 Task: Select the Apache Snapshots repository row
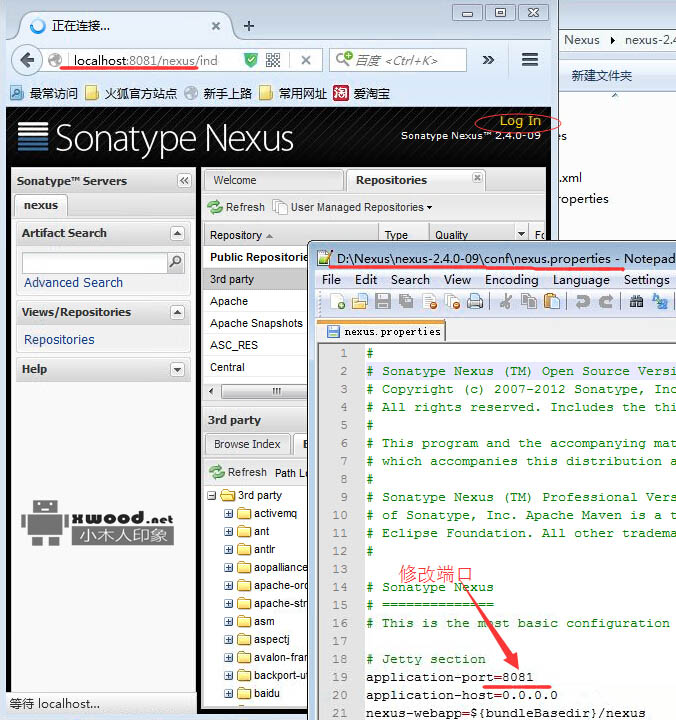click(256, 323)
